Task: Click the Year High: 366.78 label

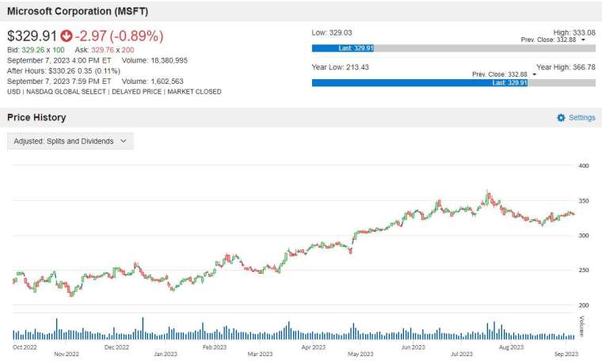Action: 566,67
